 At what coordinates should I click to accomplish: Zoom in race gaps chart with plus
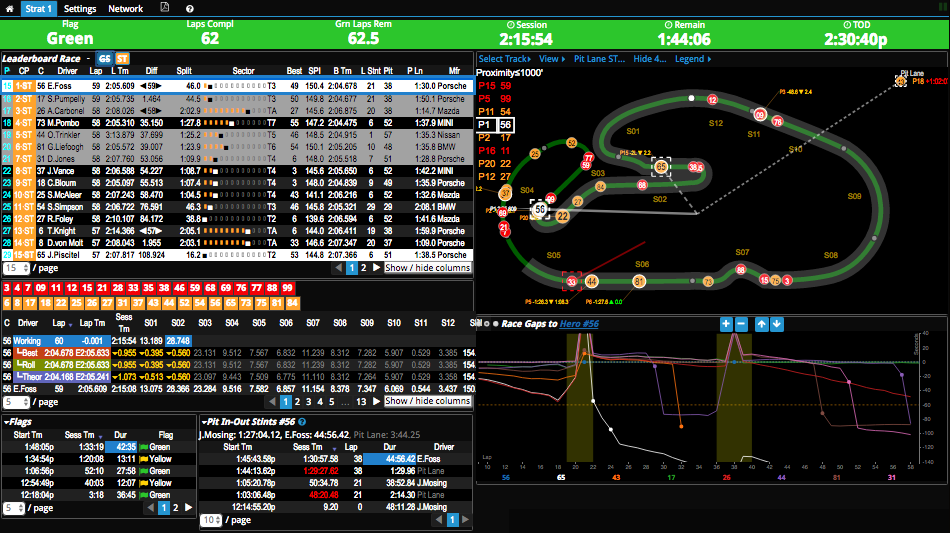[x=726, y=324]
